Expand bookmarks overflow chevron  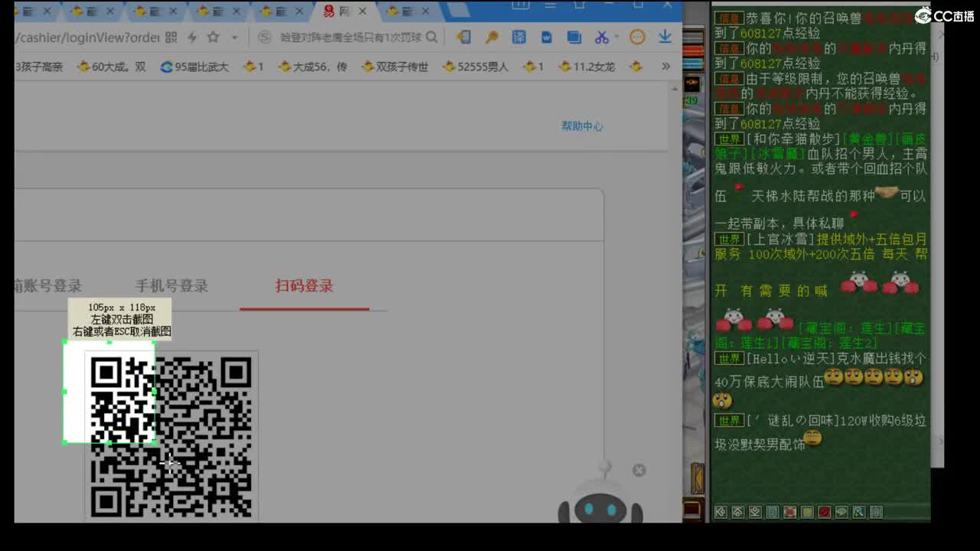point(665,67)
